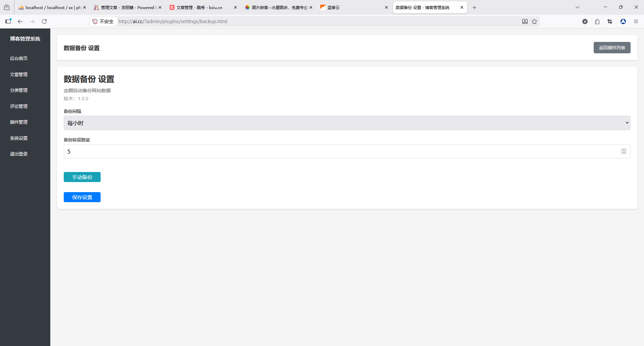Viewport: 644px width, 346px height.
Task: Click the browser reload icon
Action: pyautogui.click(x=44, y=21)
